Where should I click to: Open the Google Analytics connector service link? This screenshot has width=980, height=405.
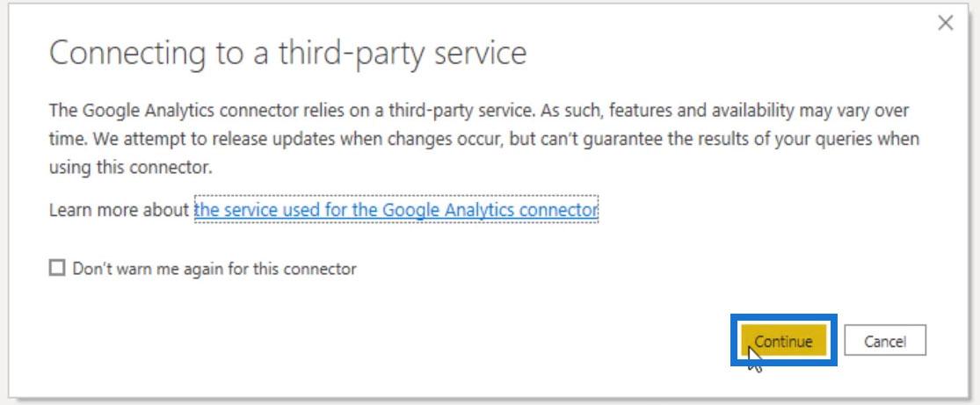pos(396,210)
